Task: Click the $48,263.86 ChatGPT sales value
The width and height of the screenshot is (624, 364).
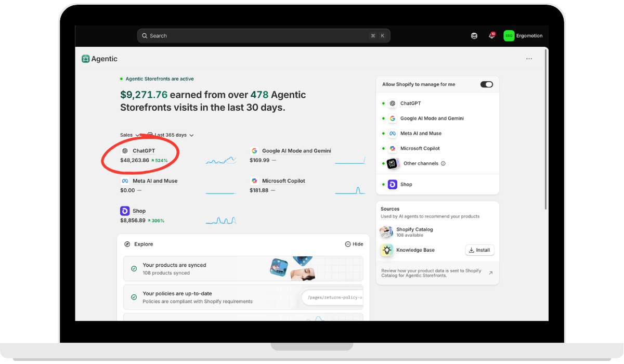Action: 135,160
